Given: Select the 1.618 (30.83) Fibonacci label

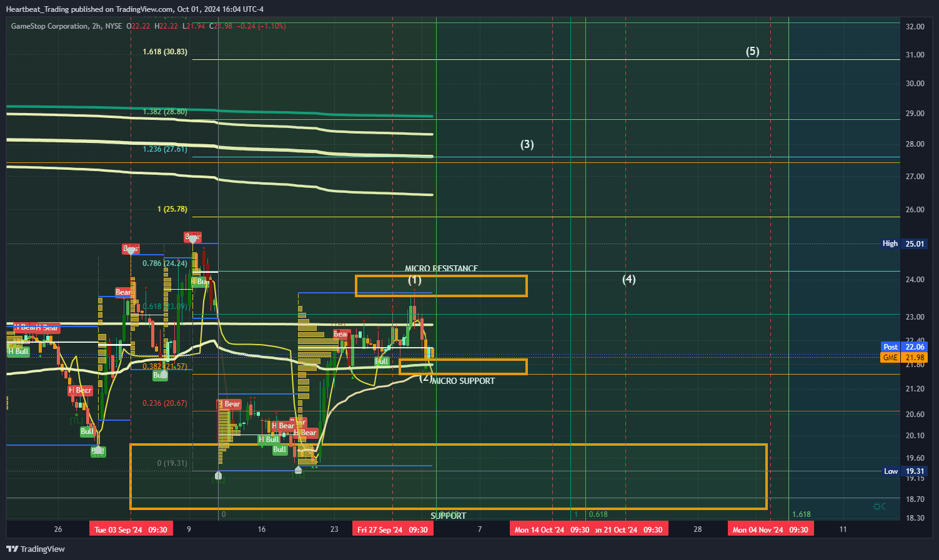Looking at the screenshot, I should pyautogui.click(x=165, y=52).
